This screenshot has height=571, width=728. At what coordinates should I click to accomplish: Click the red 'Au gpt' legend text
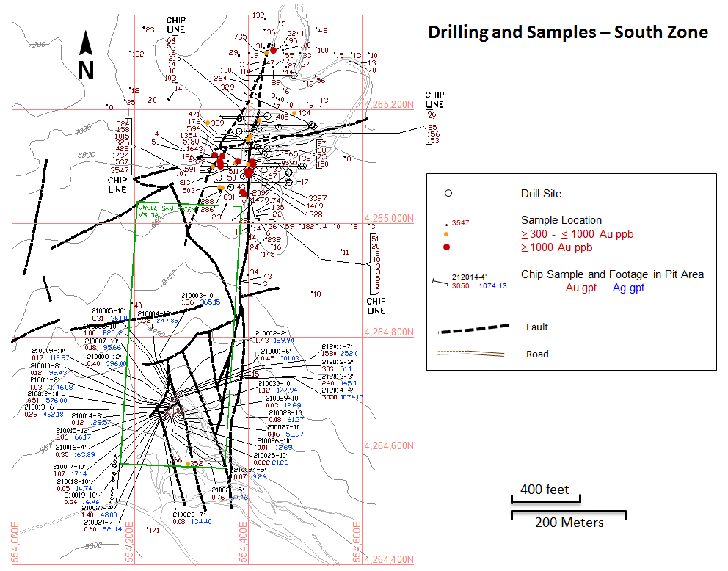[583, 288]
